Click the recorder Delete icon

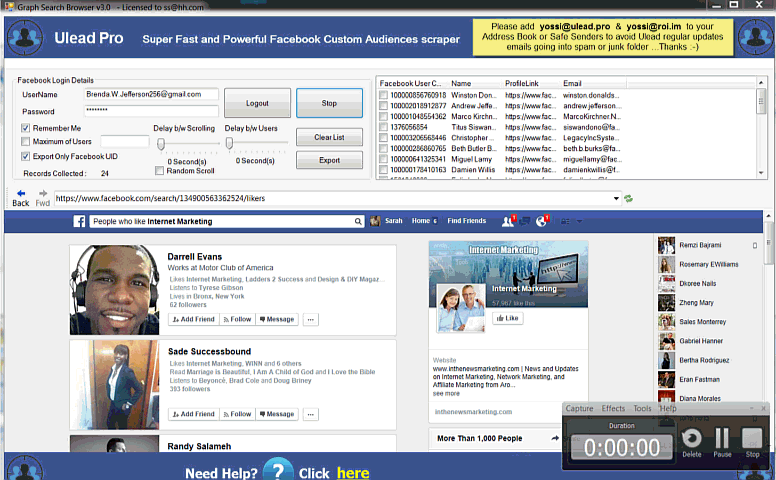pos(691,438)
